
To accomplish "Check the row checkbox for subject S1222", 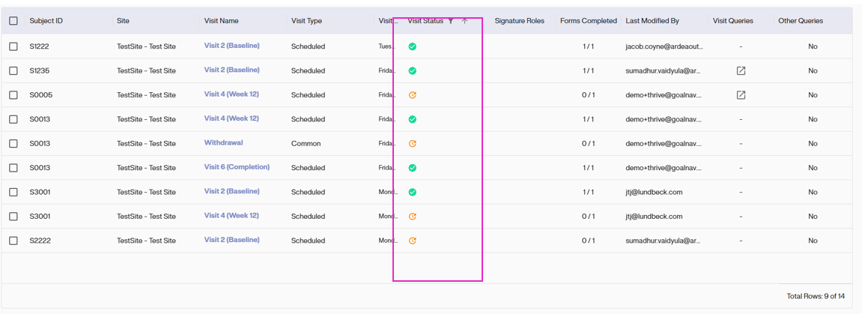I will point(13,46).
